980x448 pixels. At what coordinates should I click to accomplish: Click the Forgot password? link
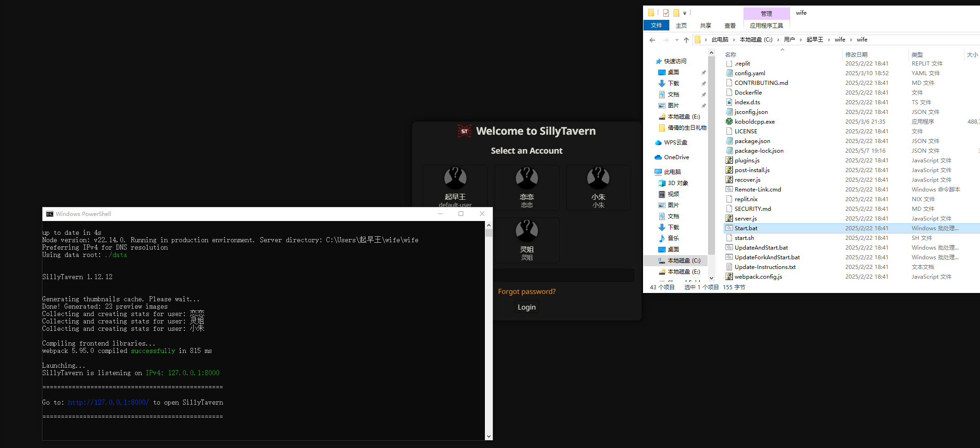pos(526,292)
